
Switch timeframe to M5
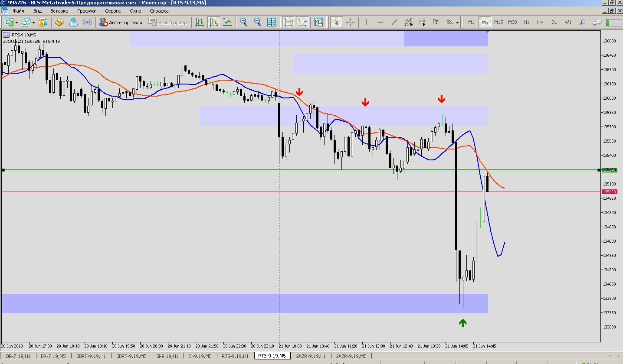coord(485,22)
